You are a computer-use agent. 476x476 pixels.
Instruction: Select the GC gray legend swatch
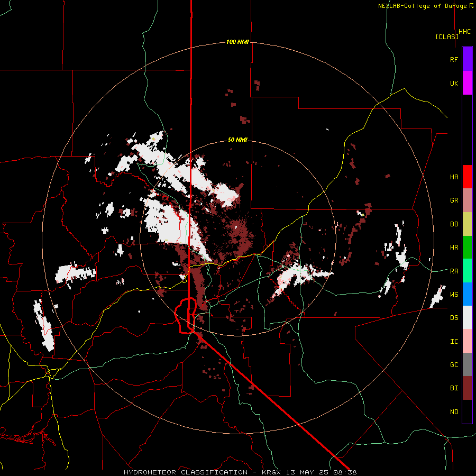tap(467, 364)
